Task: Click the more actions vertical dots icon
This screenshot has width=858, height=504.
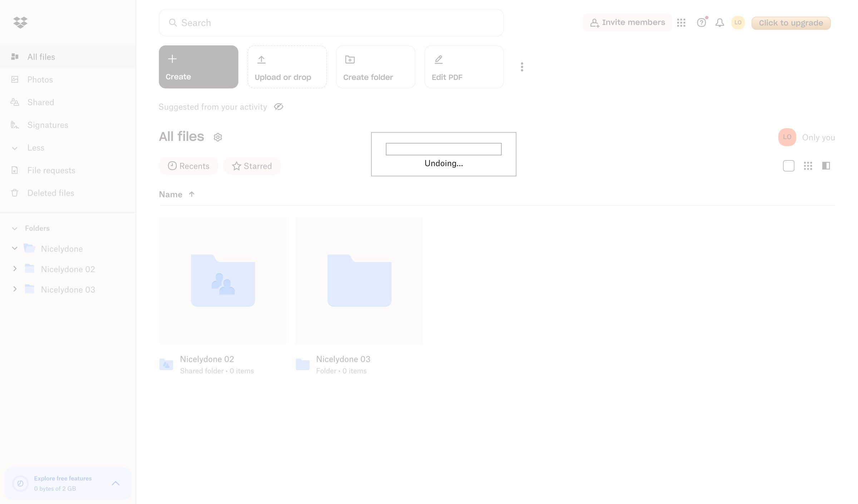Action: coord(522,67)
